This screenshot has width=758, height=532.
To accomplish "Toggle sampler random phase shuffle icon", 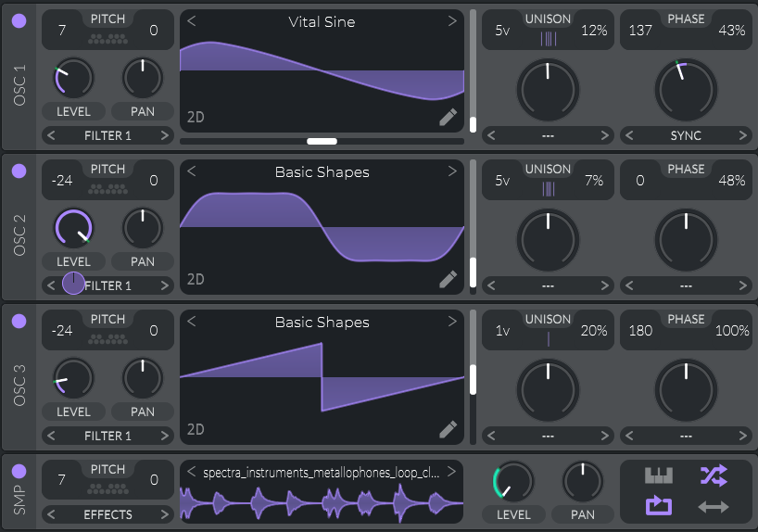I will click(x=714, y=475).
